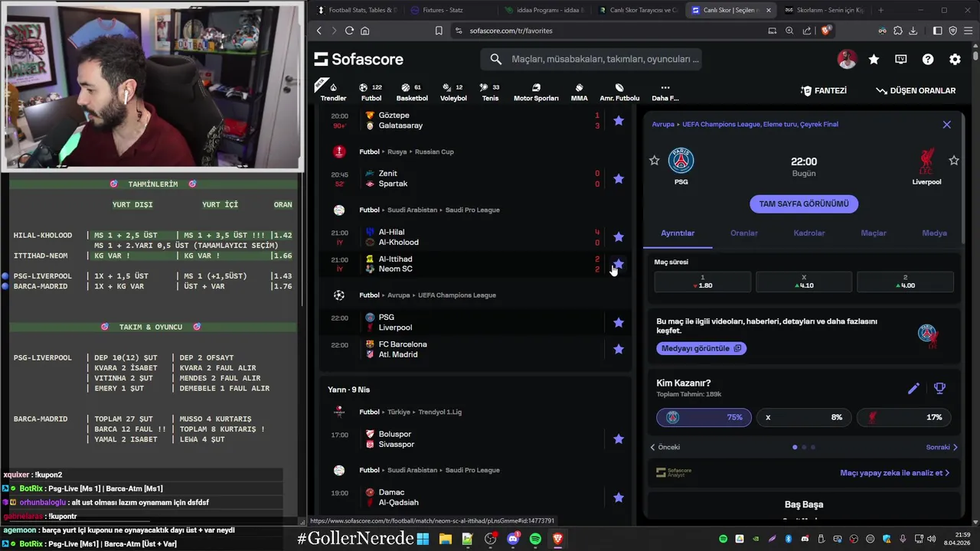Open Spotify from the taskbar
The width and height of the screenshot is (980, 551).
click(535, 539)
